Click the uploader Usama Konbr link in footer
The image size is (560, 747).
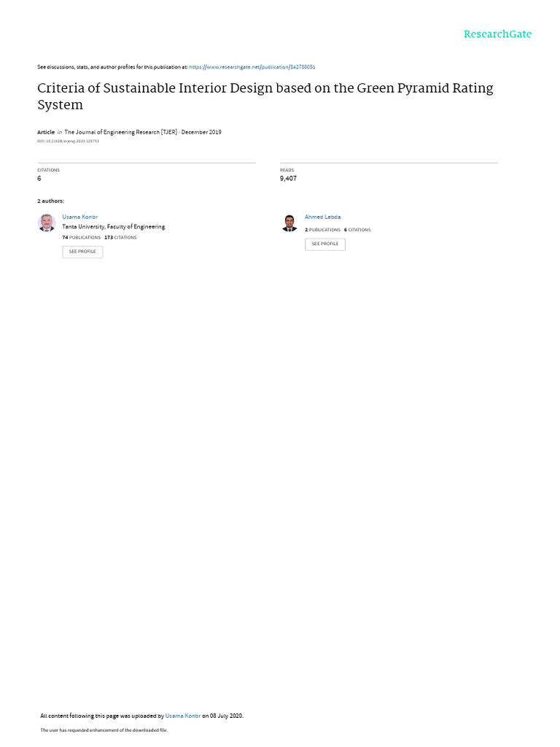tap(183, 716)
